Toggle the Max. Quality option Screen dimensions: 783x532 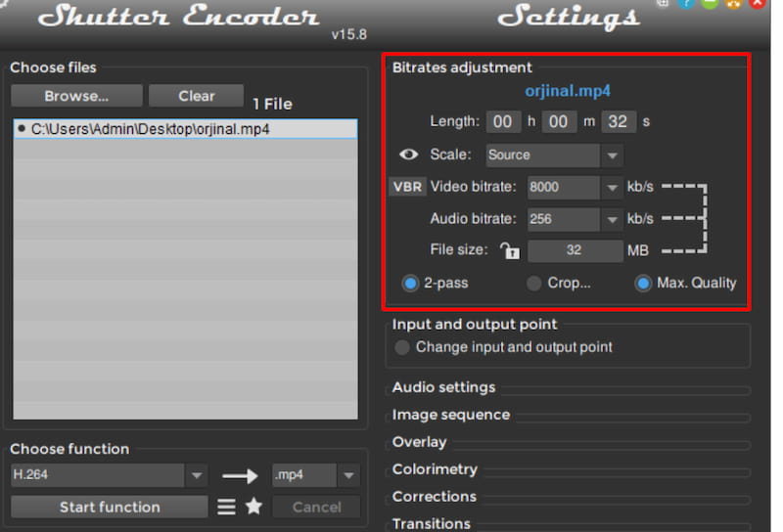click(x=643, y=284)
